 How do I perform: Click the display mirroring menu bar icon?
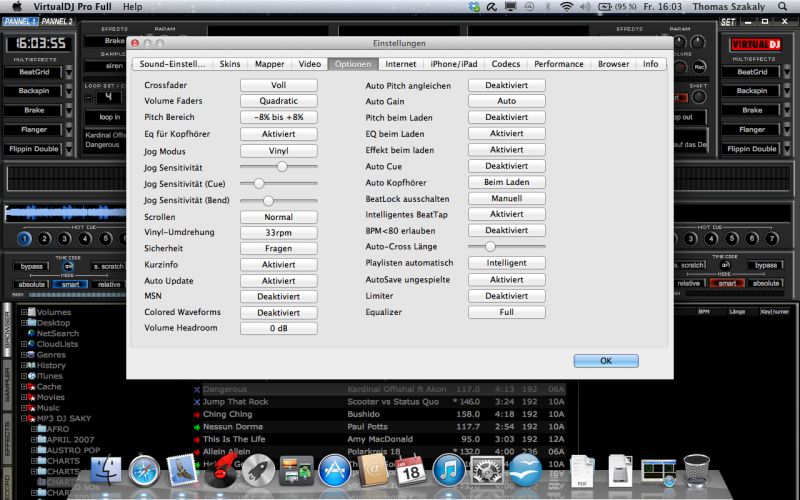click(510, 7)
